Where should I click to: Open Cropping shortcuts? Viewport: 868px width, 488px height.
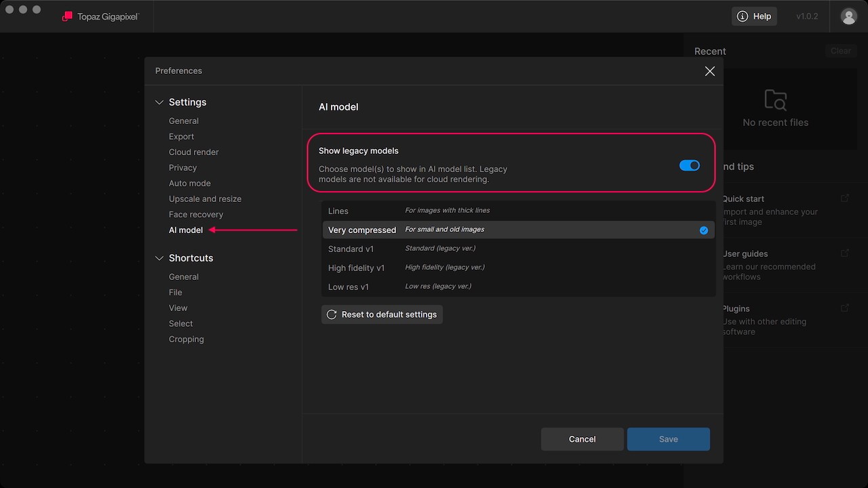click(186, 339)
